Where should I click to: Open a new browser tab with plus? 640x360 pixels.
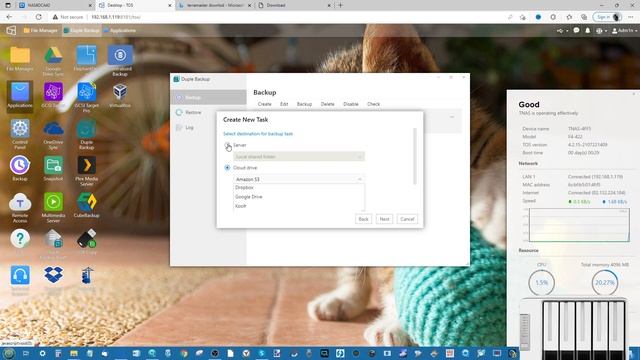point(340,5)
